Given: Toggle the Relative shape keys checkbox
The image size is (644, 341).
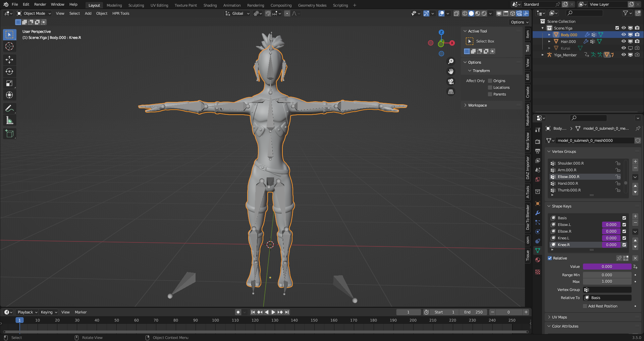Looking at the screenshot, I should (x=550, y=258).
